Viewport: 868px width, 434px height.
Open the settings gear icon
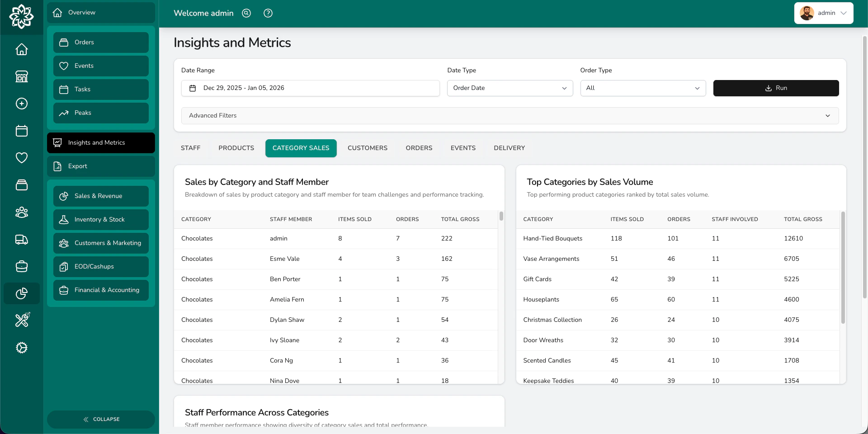22,348
